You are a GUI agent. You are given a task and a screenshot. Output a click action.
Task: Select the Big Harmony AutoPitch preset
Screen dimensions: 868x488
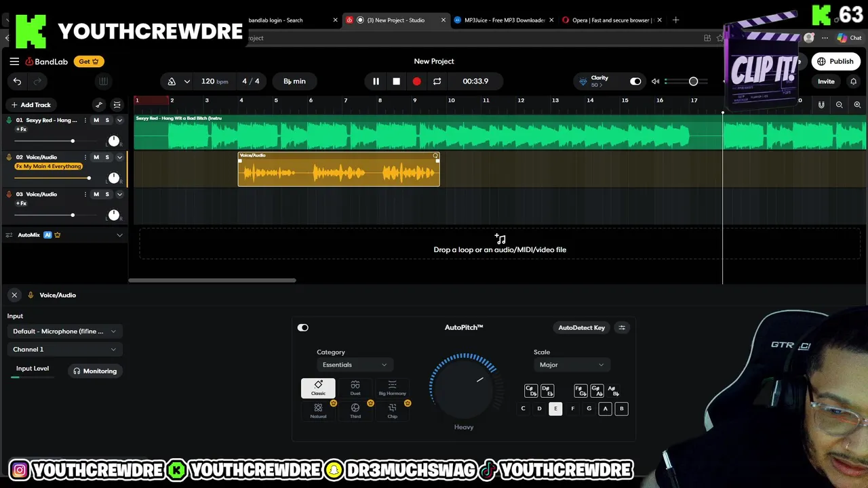[392, 388]
